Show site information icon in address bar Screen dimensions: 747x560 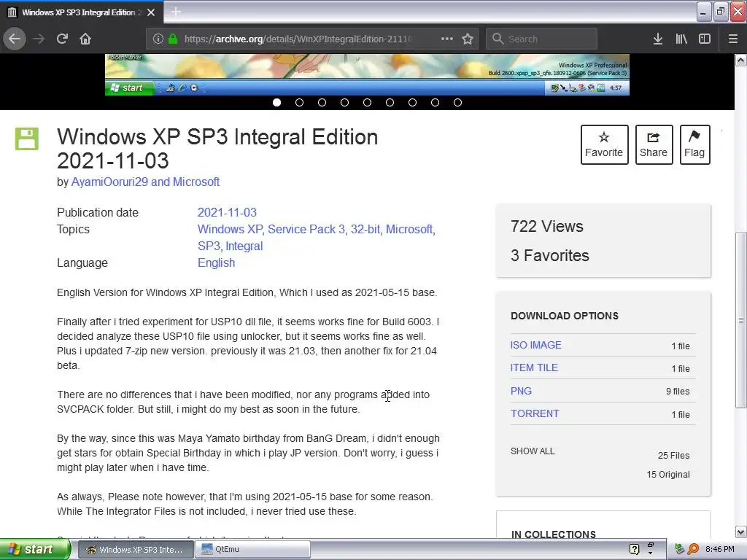click(x=158, y=39)
